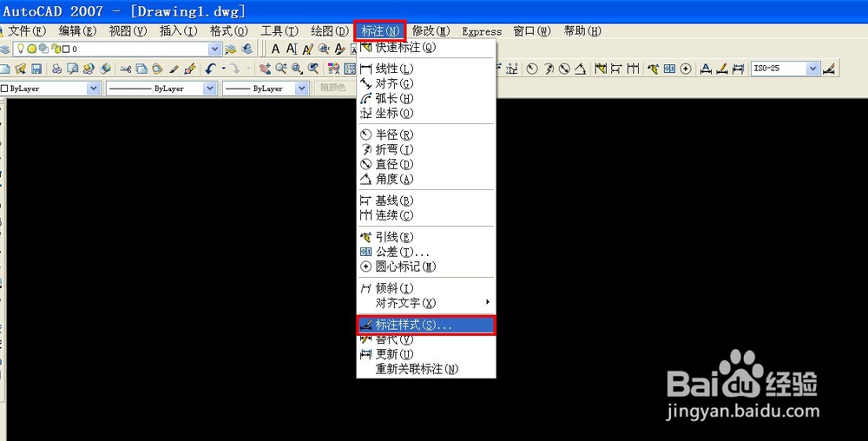Image resolution: width=868 pixels, height=441 pixels.
Task: Click the white ByLayer color swatch
Action: (x=4, y=89)
